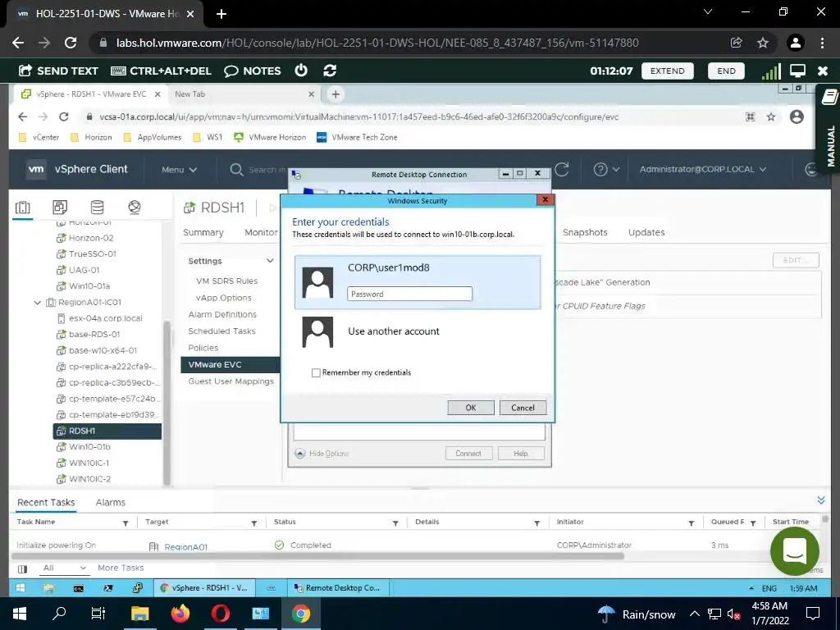The image size is (840, 630).
Task: Collapse the Recent Tasks panel with double chevron
Action: pyautogui.click(x=820, y=500)
